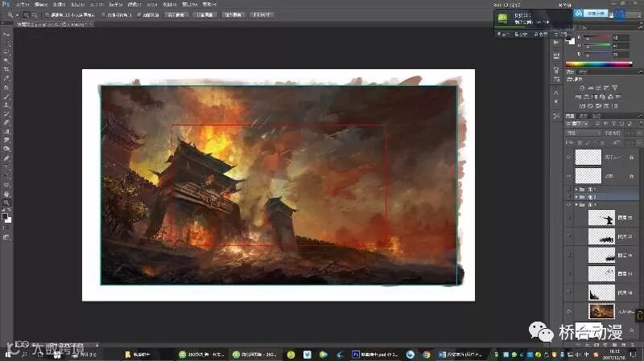This screenshot has height=361, width=644.
Task: Select the Move tool in the toolbox
Action: click(6, 35)
